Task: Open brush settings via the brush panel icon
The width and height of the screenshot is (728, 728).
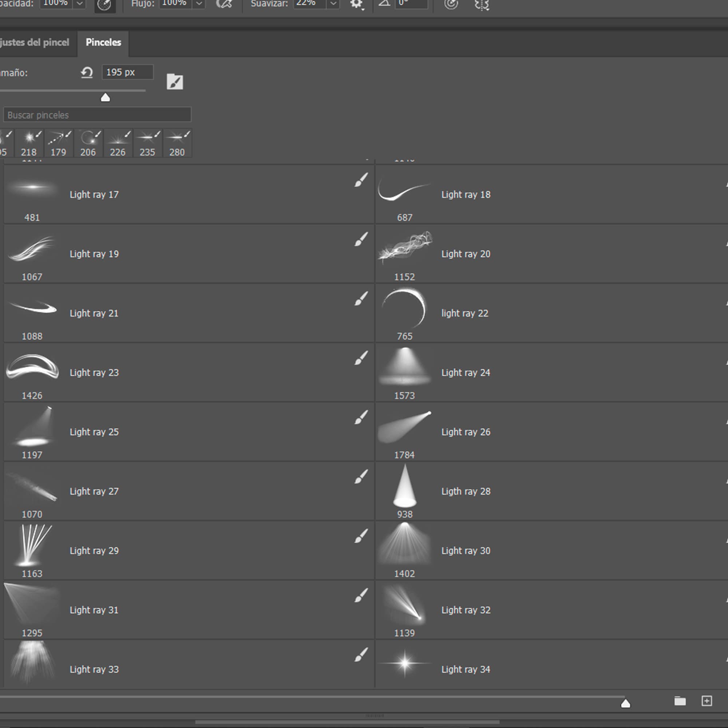Action: click(x=175, y=81)
